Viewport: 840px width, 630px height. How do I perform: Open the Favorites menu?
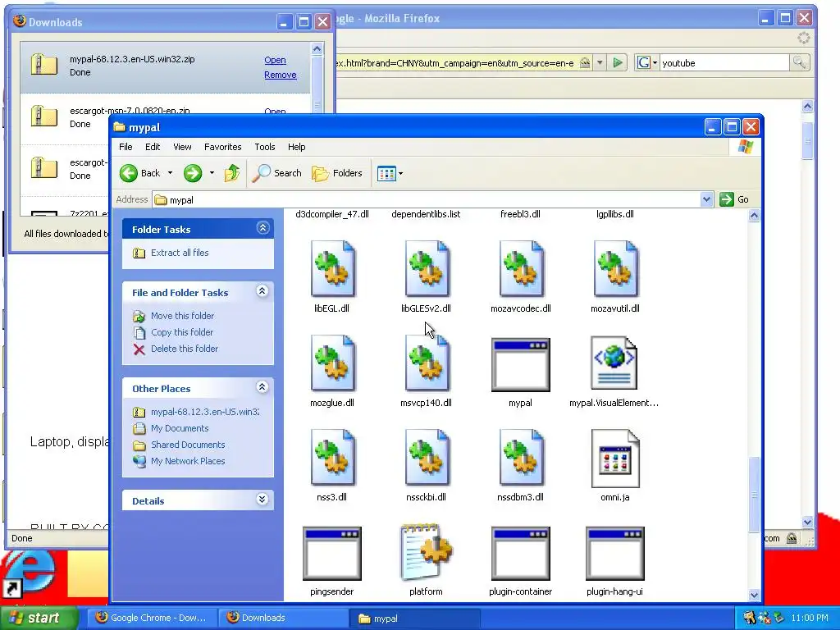pyautogui.click(x=223, y=147)
